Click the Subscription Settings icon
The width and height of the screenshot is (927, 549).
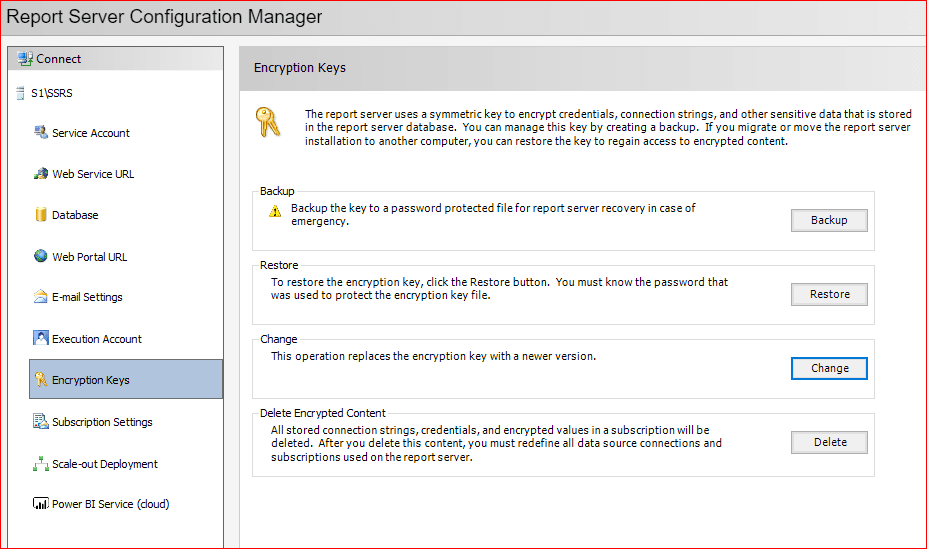pyautogui.click(x=41, y=421)
